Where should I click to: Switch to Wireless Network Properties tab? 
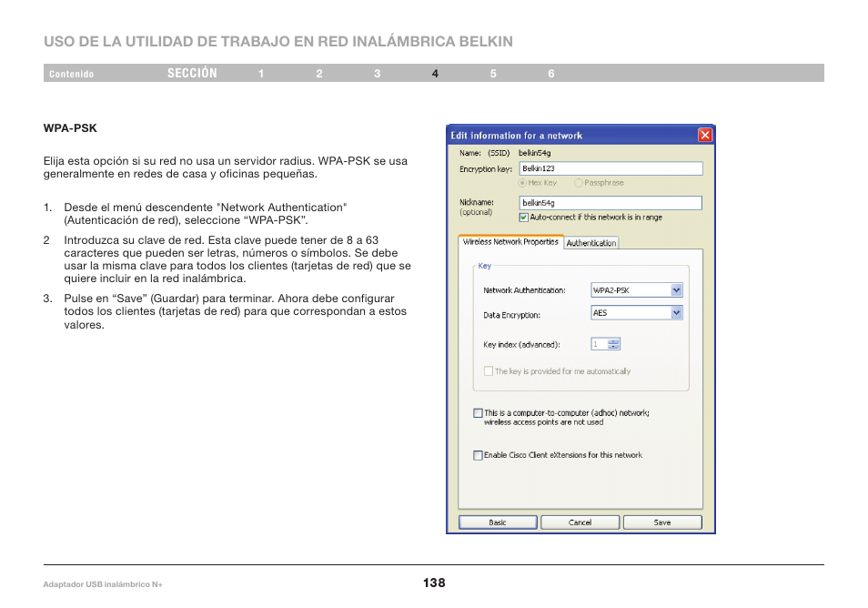(510, 242)
